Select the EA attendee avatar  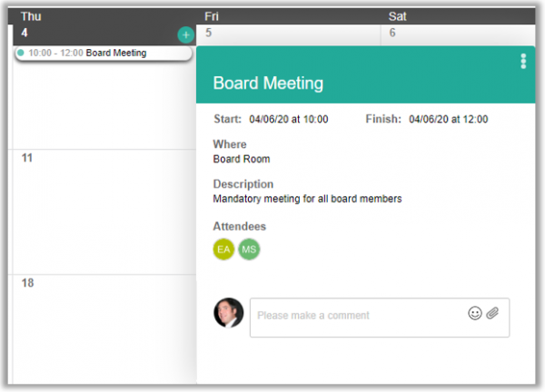(223, 250)
